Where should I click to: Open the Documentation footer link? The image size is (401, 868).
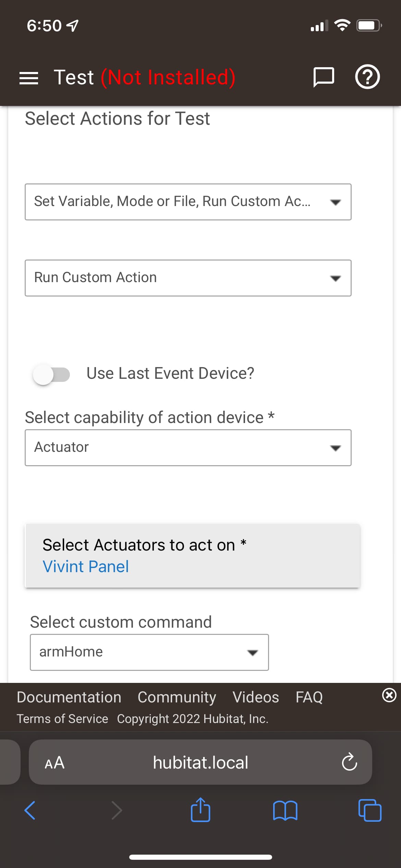click(69, 697)
